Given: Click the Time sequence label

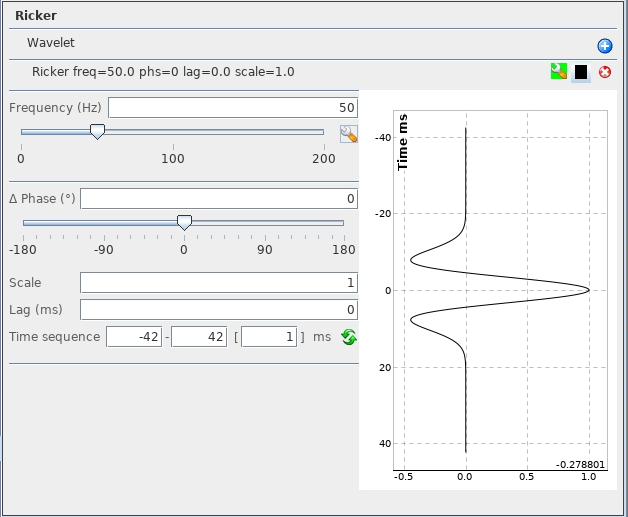Looking at the screenshot, I should tap(54, 337).
